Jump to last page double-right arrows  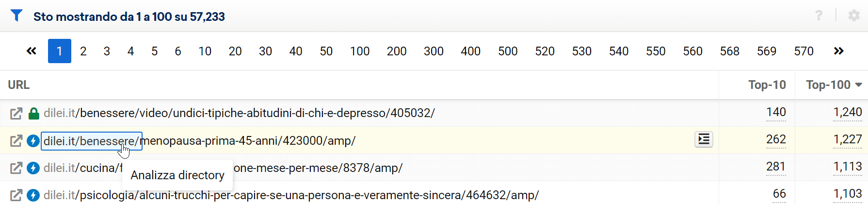click(x=838, y=51)
